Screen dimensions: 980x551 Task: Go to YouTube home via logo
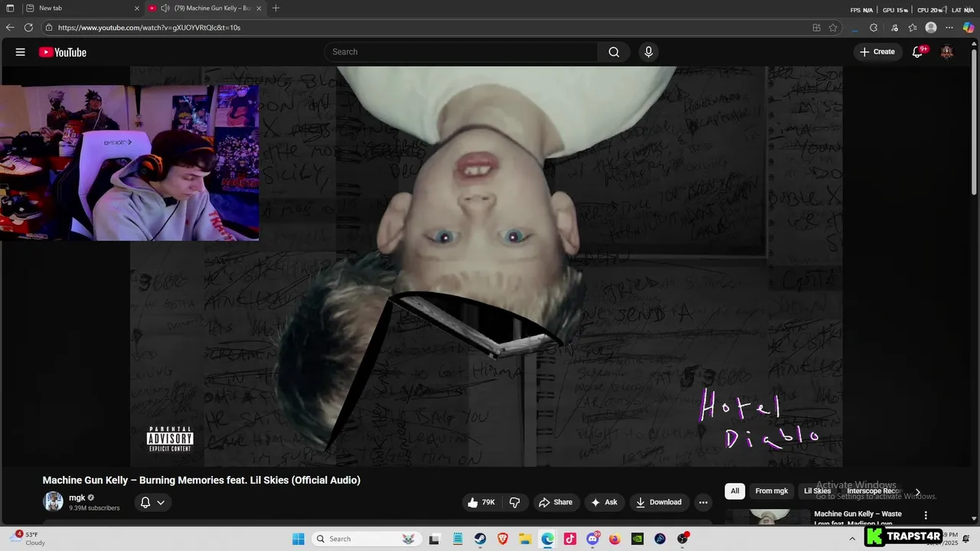click(63, 52)
